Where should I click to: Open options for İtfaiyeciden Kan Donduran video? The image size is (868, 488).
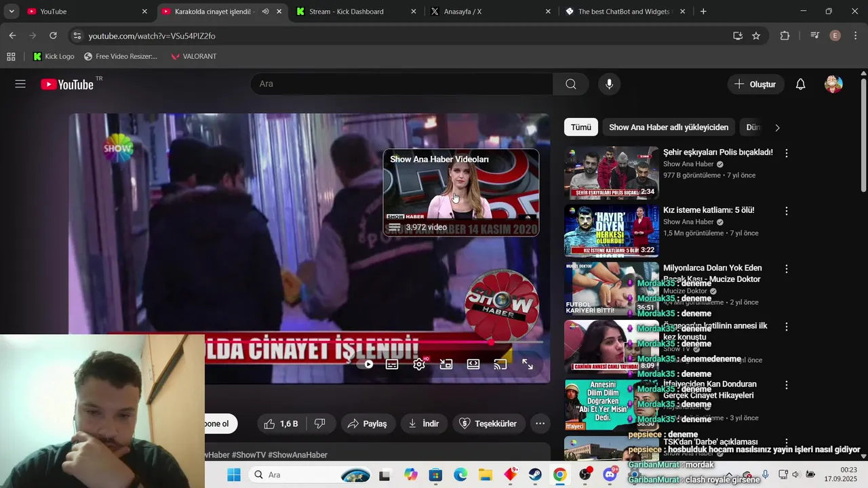tap(787, 385)
